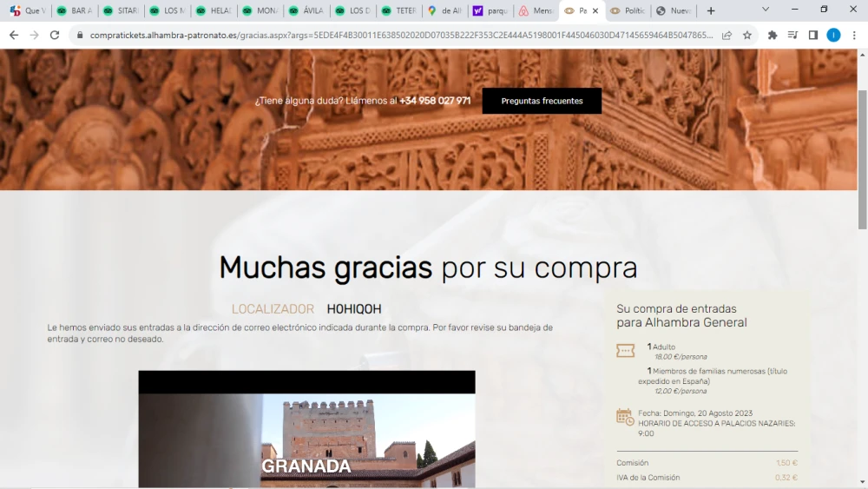
Task: Open the Chrome profile avatar
Action: click(x=833, y=35)
